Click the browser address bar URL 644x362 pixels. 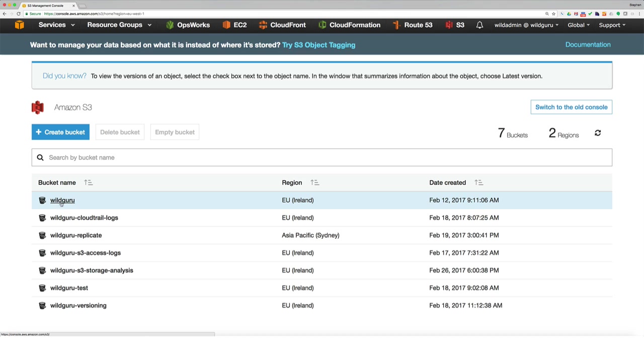(94, 14)
